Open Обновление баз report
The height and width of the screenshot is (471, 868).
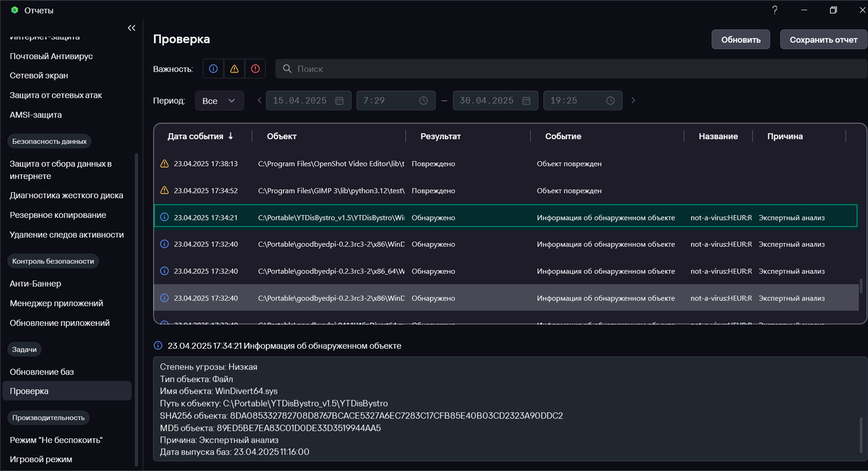tap(41, 372)
